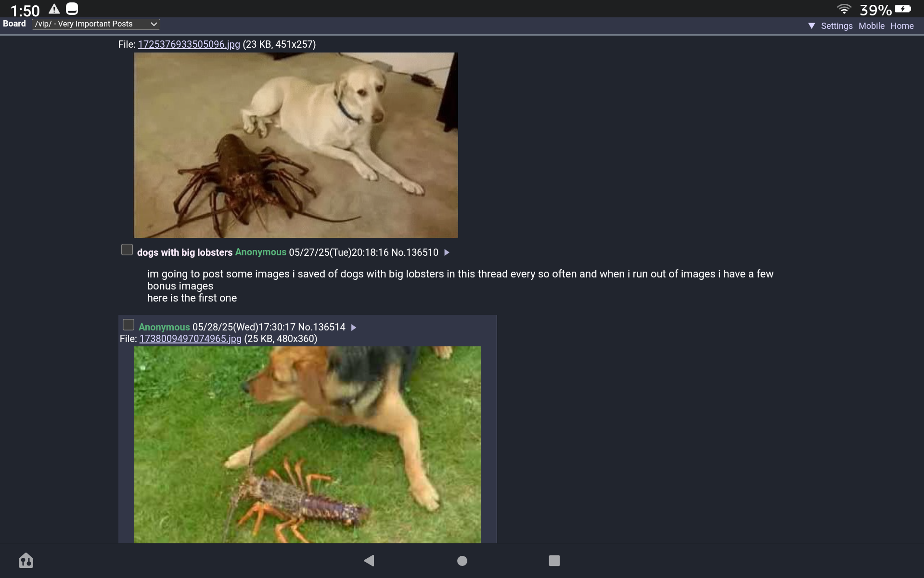
Task: Tap the battery charging status icon
Action: click(x=903, y=9)
